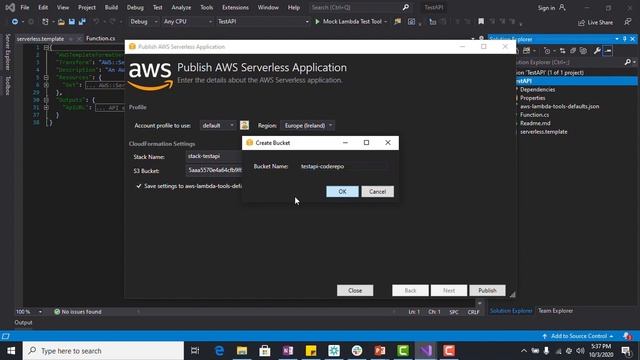Toggle Save settings to aws-lambda-tools-defaults checkbox
640x360 pixels.
click(x=139, y=186)
